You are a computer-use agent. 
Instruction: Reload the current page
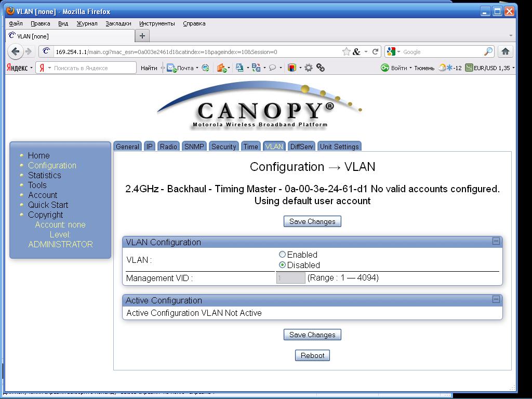375,51
